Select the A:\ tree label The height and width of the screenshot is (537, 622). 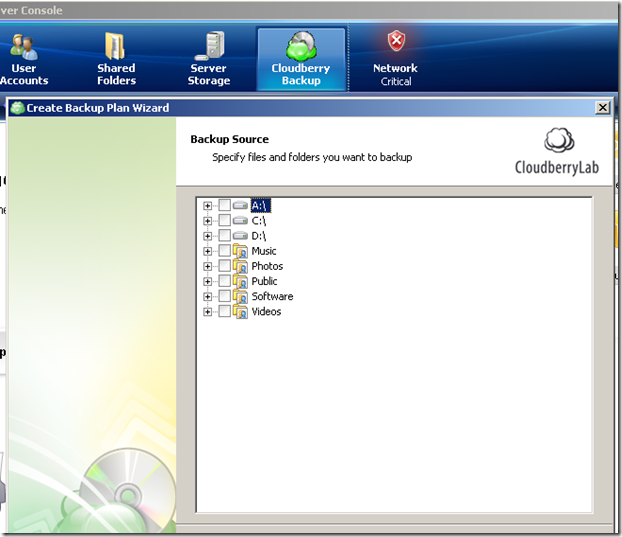[x=260, y=205]
